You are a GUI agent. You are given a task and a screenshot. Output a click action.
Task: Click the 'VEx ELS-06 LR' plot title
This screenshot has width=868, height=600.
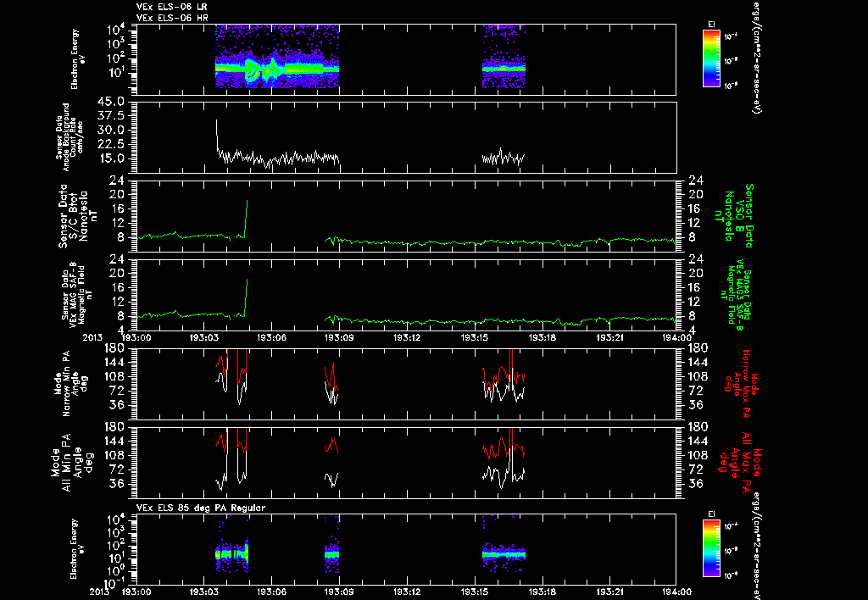click(171, 7)
